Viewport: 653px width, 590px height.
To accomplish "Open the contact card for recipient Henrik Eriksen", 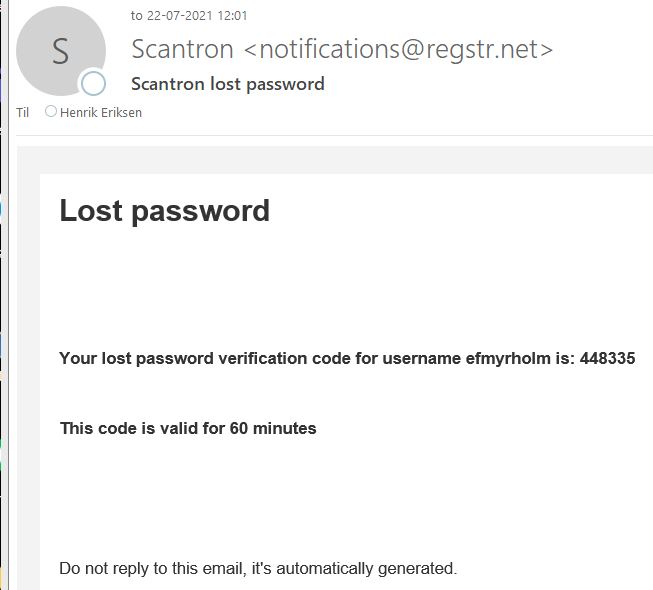I will click(101, 113).
